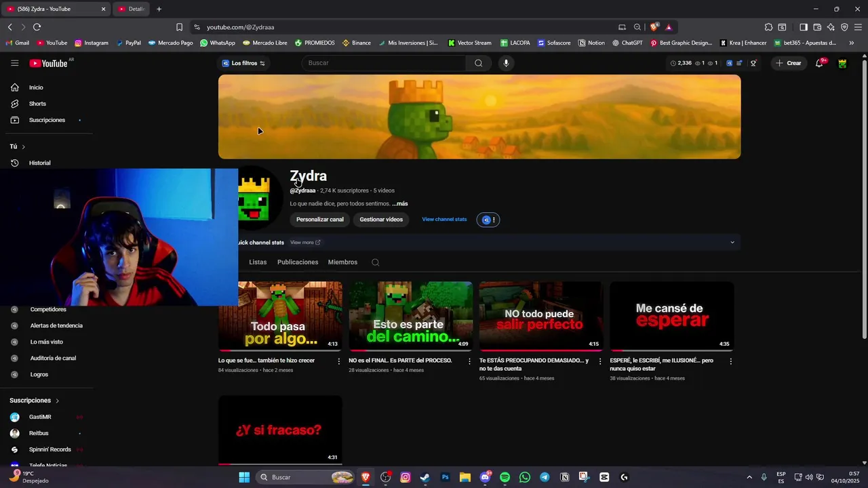The height and width of the screenshot is (488, 868).
Task: Click the blue vidIQ icon in the top bar
Action: point(730,63)
